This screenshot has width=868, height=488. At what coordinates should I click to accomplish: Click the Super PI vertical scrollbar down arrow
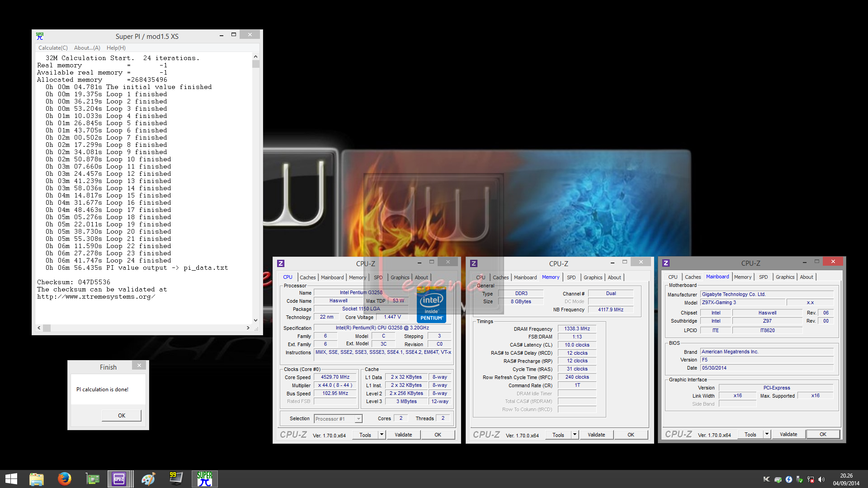click(x=255, y=320)
